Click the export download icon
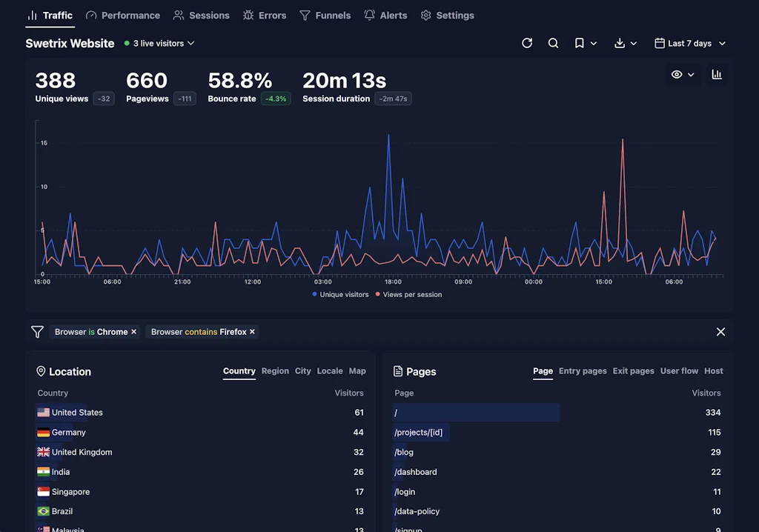 620,43
